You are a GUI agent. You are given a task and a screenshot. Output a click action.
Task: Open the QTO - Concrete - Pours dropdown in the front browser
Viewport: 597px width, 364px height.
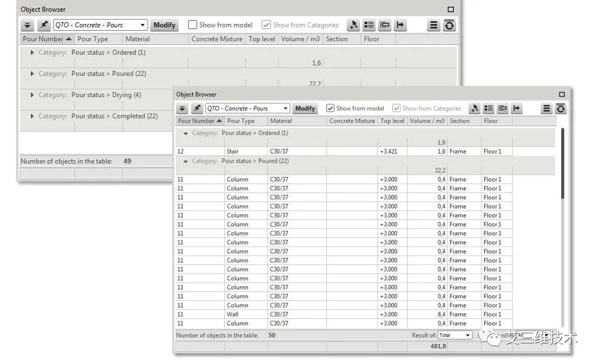pos(248,108)
